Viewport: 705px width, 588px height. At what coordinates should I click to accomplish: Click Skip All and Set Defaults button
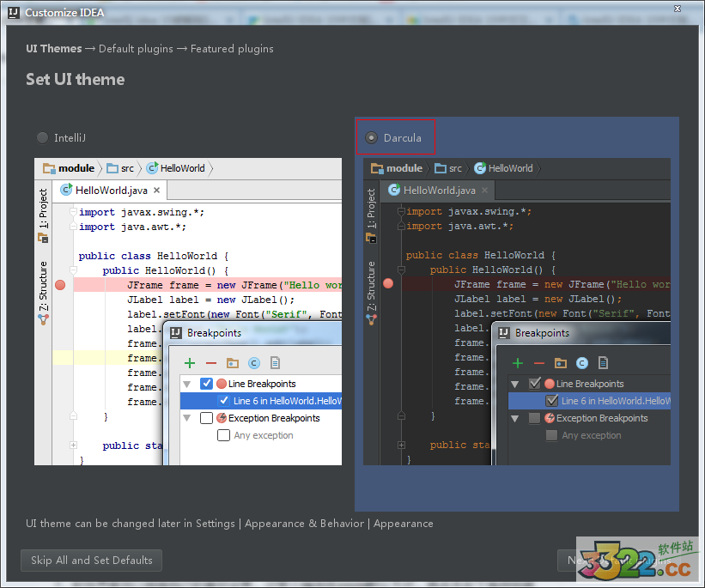[x=91, y=561]
